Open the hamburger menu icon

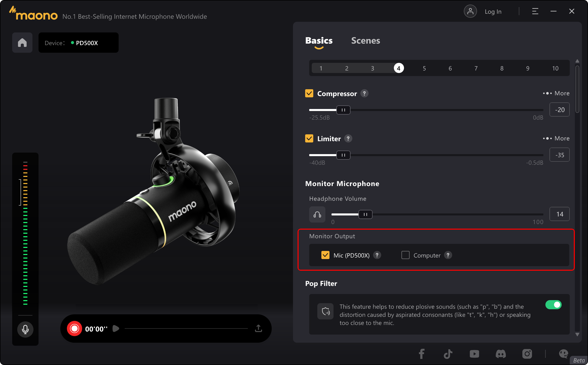[x=535, y=11]
